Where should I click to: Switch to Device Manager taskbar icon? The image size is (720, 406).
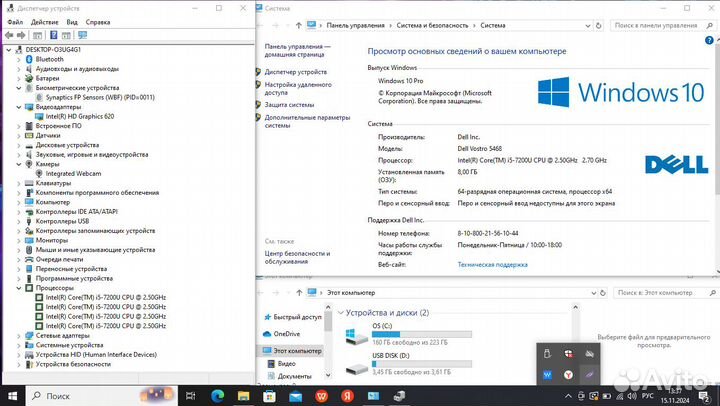[x=399, y=395]
